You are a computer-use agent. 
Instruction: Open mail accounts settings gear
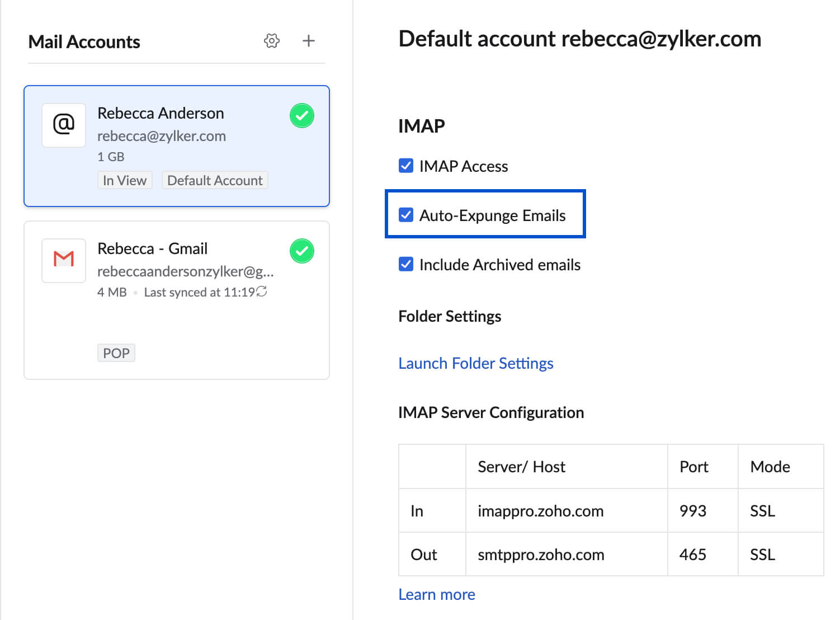pos(272,41)
